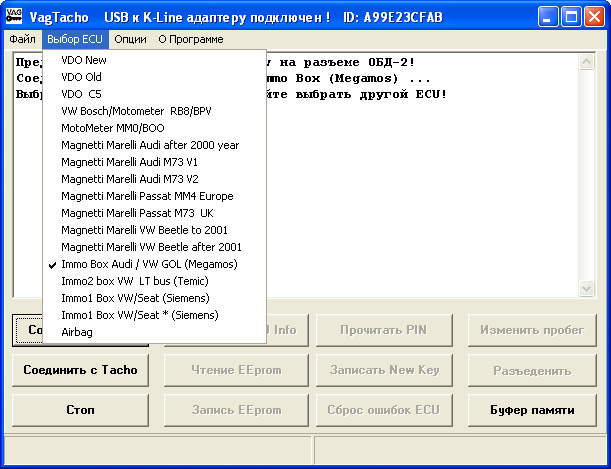Click the Прочитать PIN button
611x469 pixels.
tap(384, 330)
